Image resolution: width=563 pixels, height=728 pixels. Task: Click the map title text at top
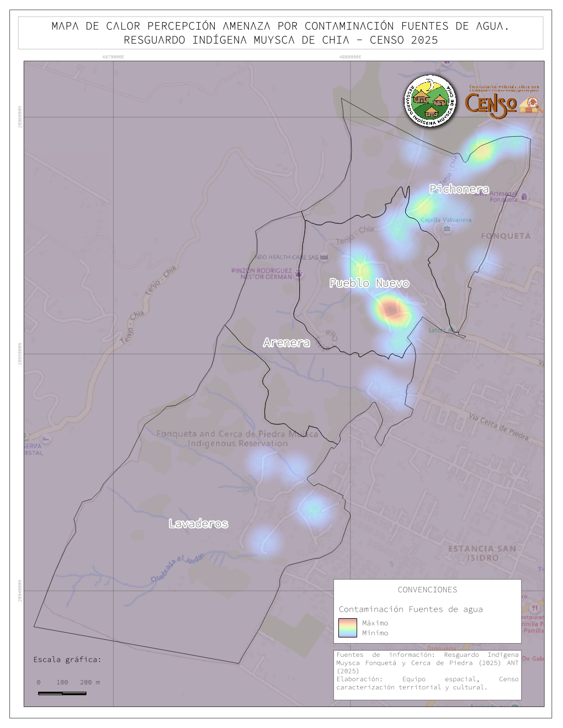280,33
